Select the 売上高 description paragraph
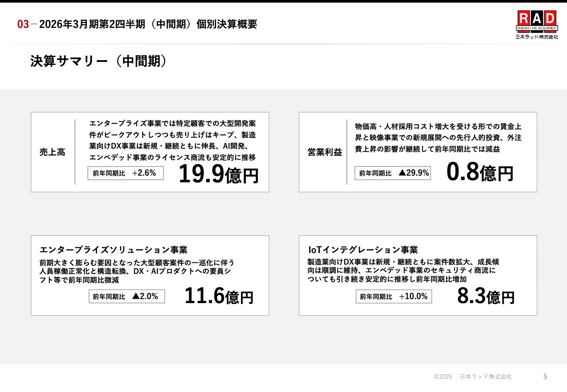Viewport: 567px width, 392px height. (x=172, y=140)
